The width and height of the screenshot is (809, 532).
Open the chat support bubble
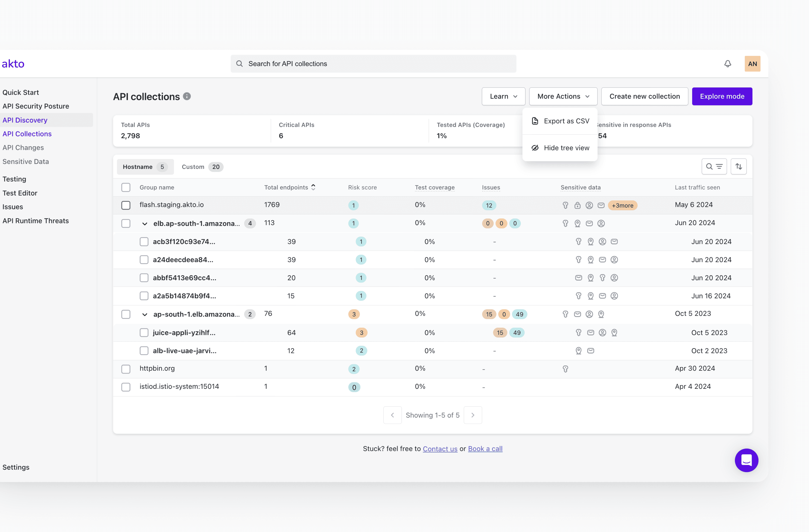(746, 460)
